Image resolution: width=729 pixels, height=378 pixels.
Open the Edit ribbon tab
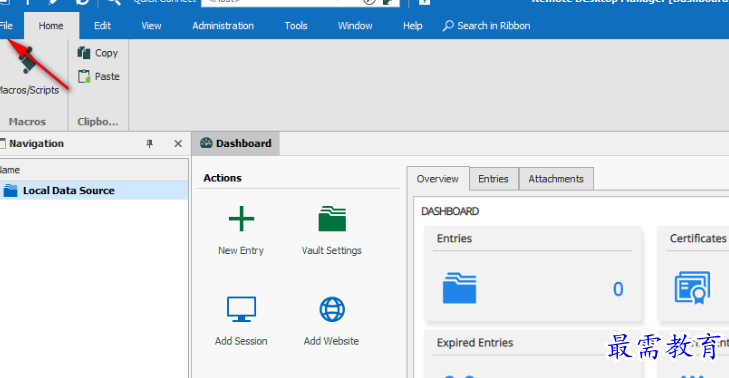click(x=102, y=26)
